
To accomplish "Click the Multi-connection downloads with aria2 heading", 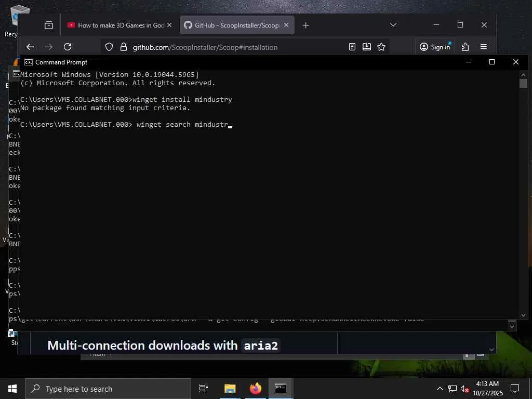I will (163, 345).
